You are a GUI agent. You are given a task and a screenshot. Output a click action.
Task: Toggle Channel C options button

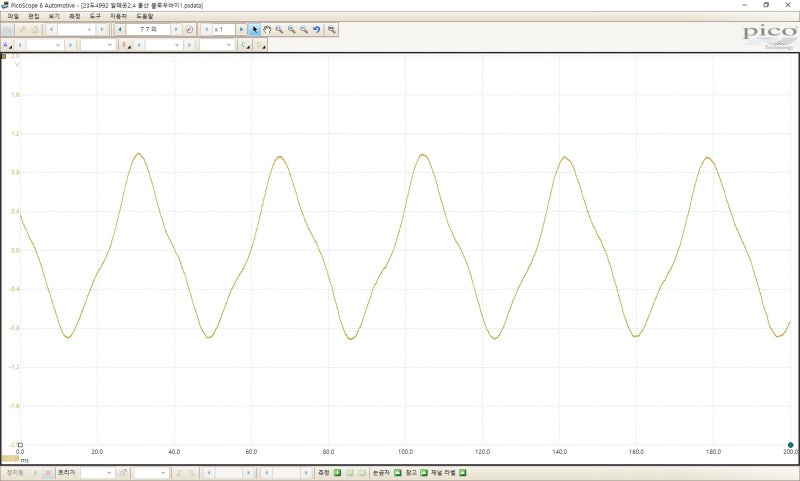245,45
